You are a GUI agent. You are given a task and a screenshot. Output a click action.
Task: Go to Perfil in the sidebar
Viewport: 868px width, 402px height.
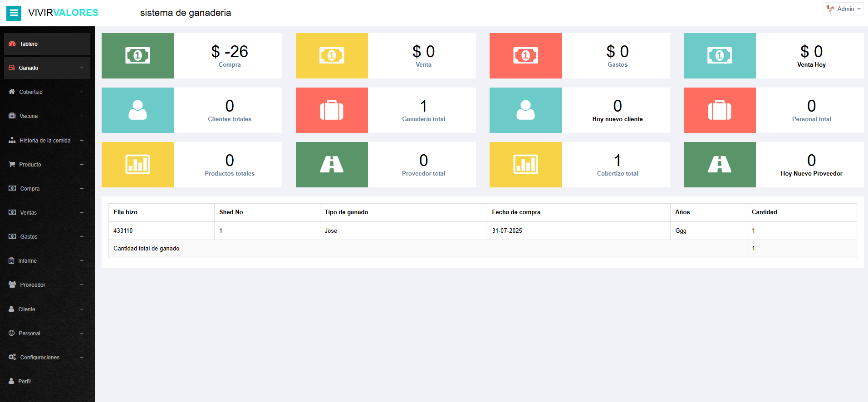[25, 382]
